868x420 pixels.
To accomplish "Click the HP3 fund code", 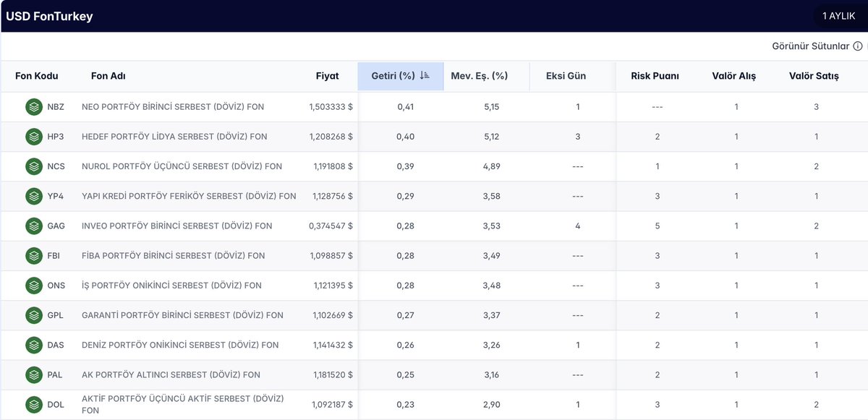I will 56,137.
